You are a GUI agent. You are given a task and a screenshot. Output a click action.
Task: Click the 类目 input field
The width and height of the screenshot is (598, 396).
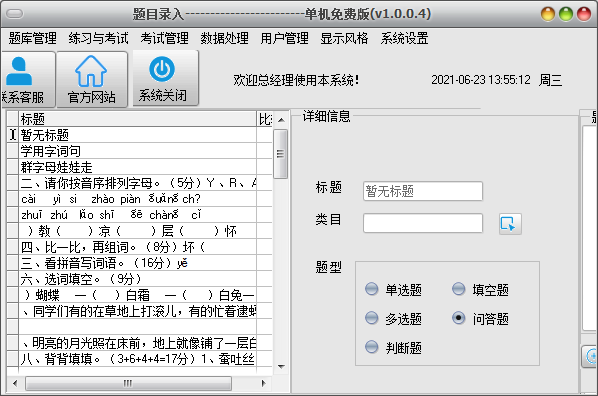pyautogui.click(x=423, y=223)
